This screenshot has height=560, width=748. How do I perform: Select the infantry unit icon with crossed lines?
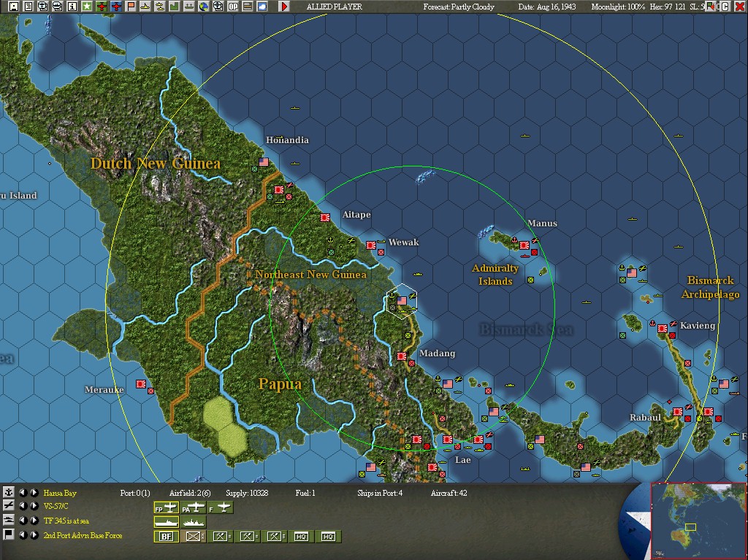click(193, 537)
